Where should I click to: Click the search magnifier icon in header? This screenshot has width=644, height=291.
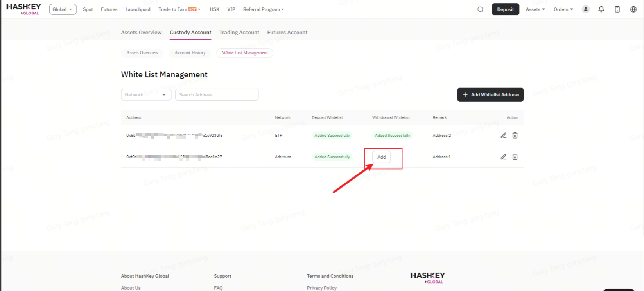click(x=480, y=9)
